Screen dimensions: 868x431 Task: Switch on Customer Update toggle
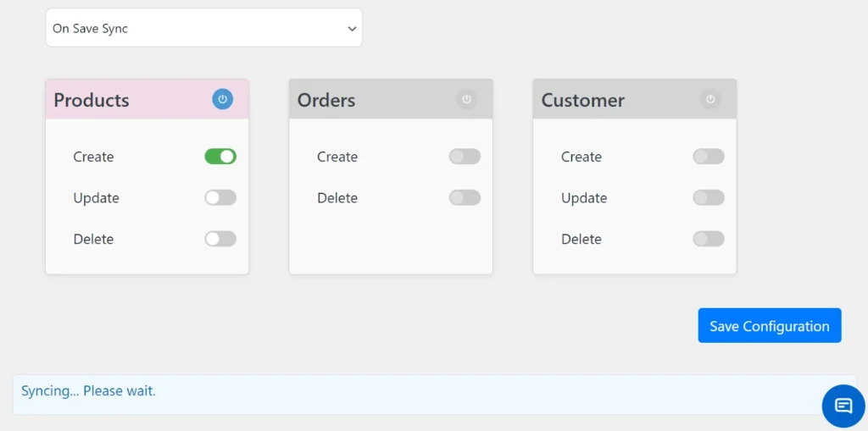[x=709, y=197]
